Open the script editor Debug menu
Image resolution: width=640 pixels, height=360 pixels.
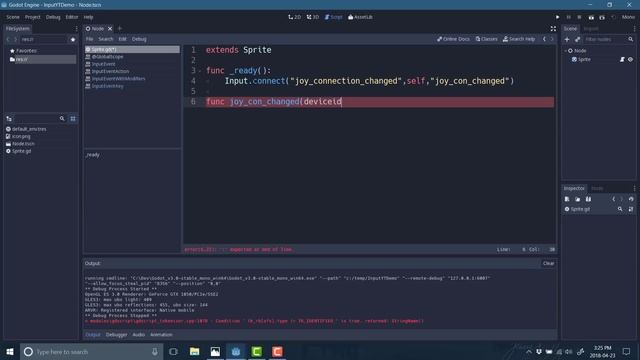click(x=139, y=39)
